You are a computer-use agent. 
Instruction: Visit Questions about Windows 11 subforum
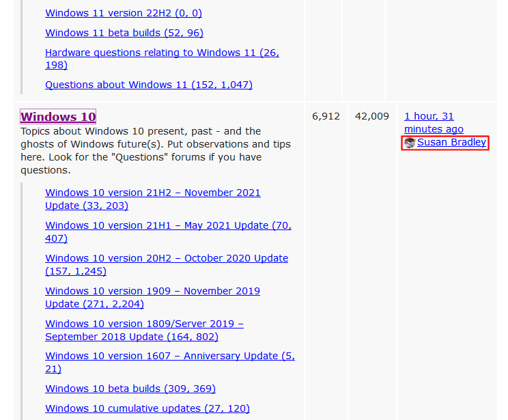pos(148,85)
